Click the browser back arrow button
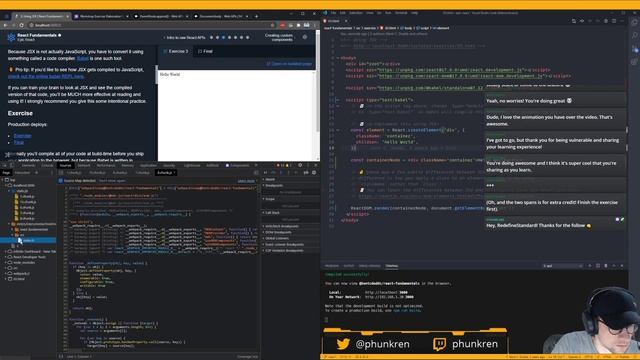 (5, 25)
